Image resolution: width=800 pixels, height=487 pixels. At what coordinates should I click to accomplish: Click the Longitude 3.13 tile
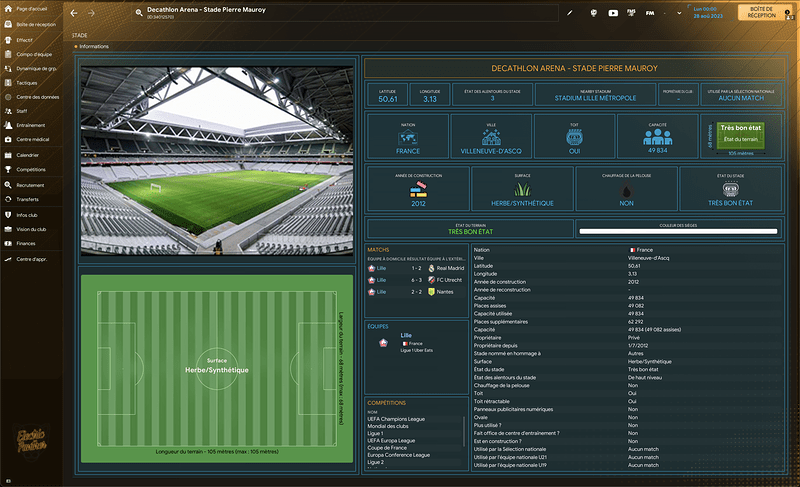coord(430,95)
